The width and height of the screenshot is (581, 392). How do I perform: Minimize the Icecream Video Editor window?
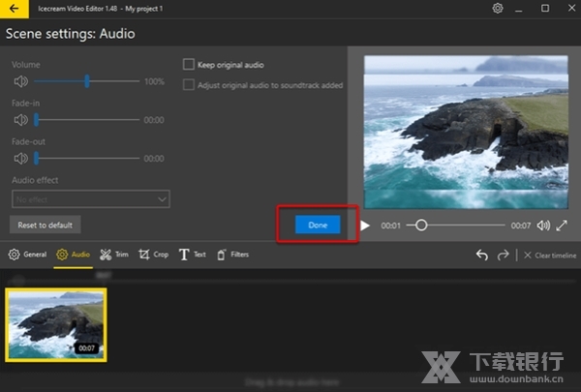(519, 9)
